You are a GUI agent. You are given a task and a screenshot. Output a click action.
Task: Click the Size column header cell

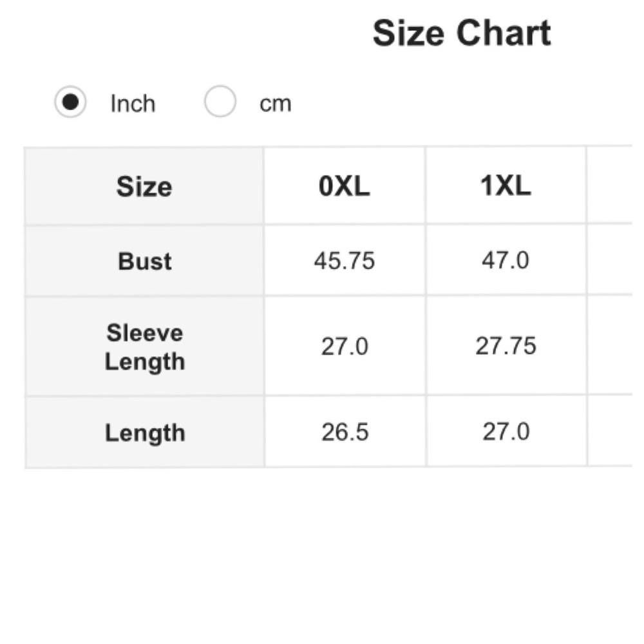pos(144,187)
